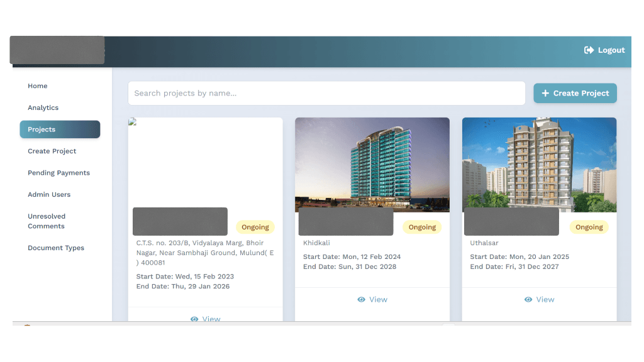View the Khidkali project
Screen dimensions: 644x362
tap(377, 300)
